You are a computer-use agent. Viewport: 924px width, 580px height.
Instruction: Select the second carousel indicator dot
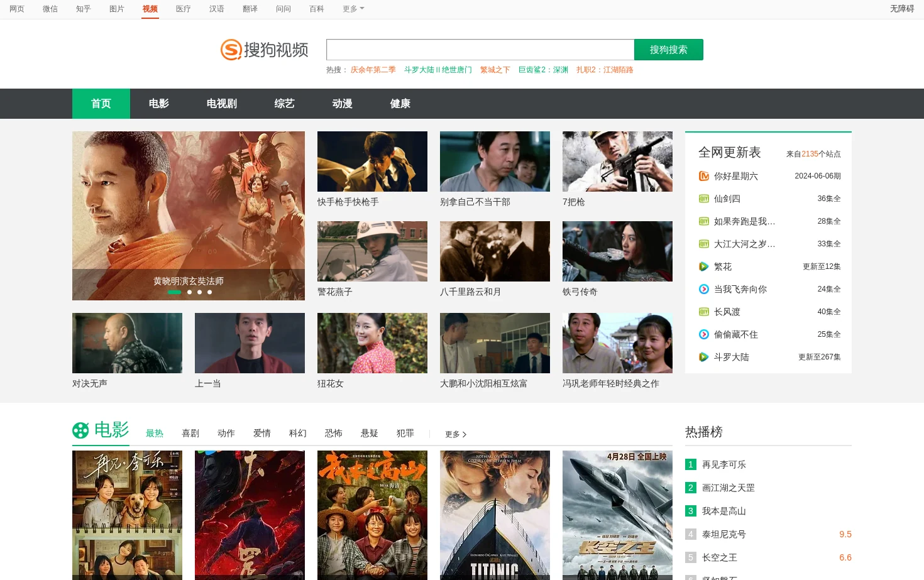(x=189, y=292)
